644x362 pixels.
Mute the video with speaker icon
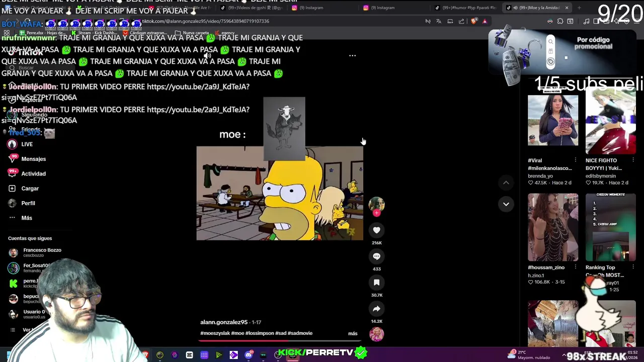(x=207, y=56)
